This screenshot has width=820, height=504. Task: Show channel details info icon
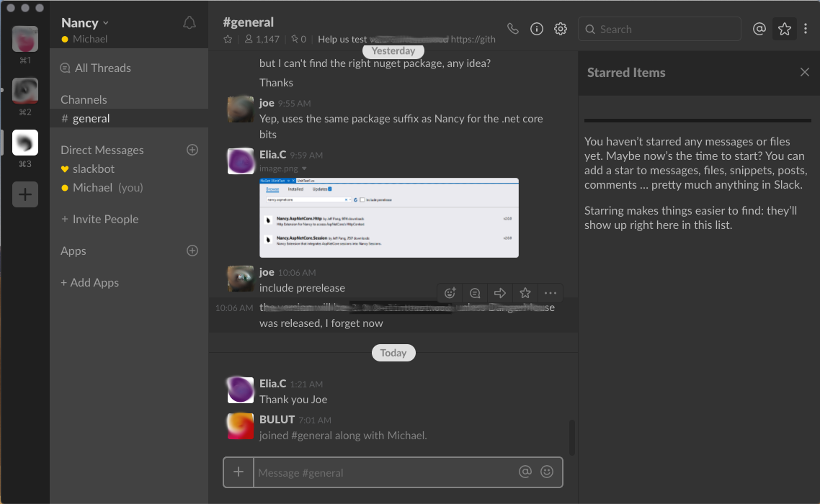coord(537,29)
